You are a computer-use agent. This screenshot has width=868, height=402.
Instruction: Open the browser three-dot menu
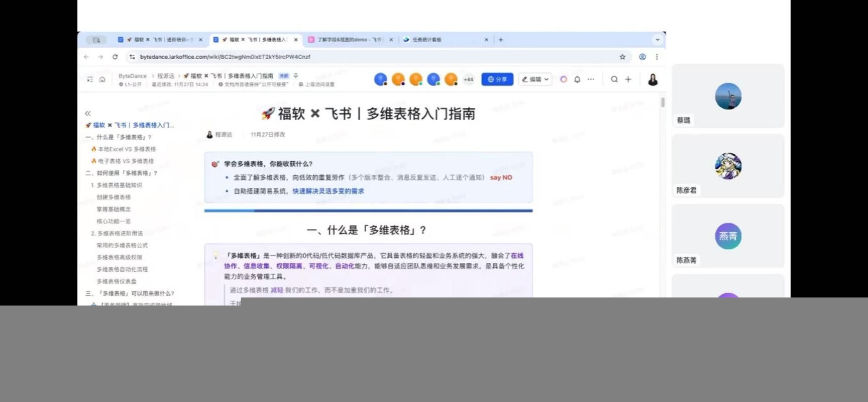pos(657,57)
